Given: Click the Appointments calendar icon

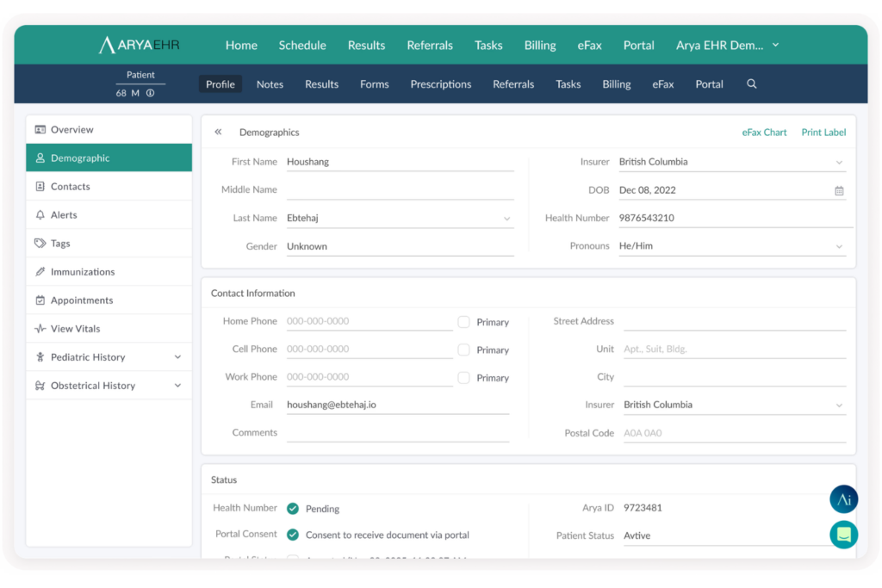Looking at the screenshot, I should (x=40, y=300).
